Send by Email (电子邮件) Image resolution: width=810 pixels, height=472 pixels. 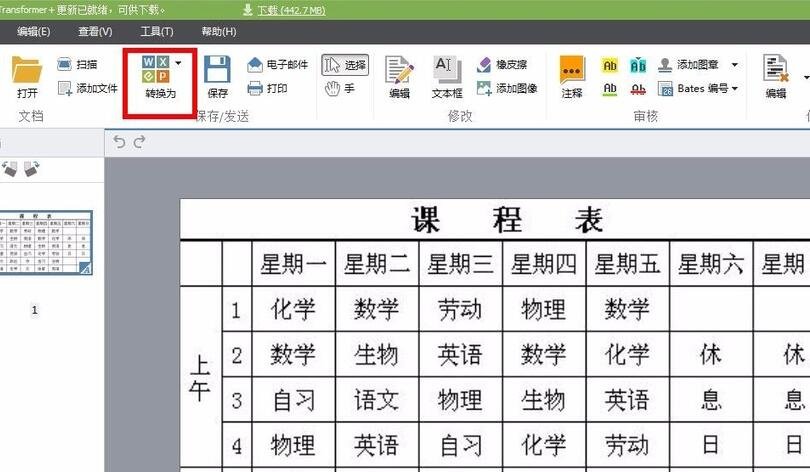277,65
